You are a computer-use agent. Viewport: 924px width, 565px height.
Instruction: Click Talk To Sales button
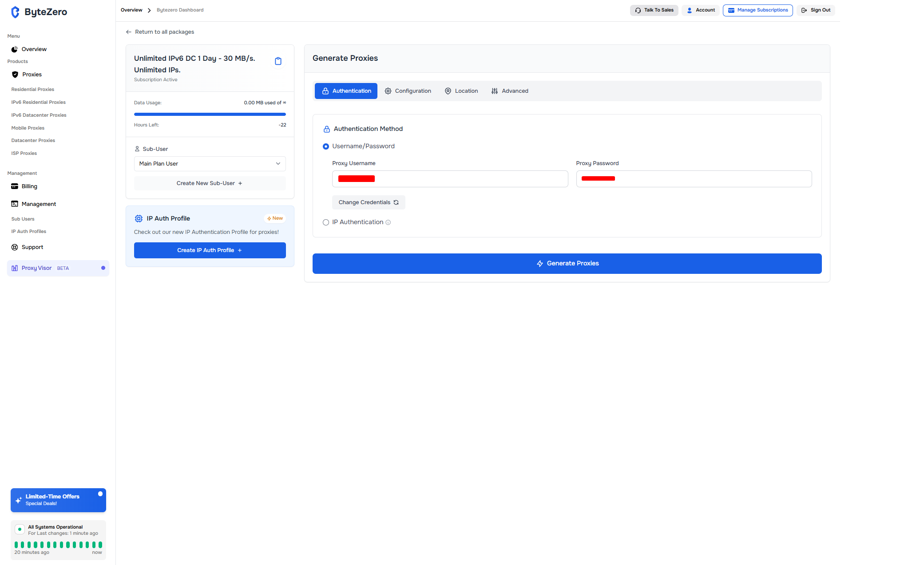(x=654, y=10)
